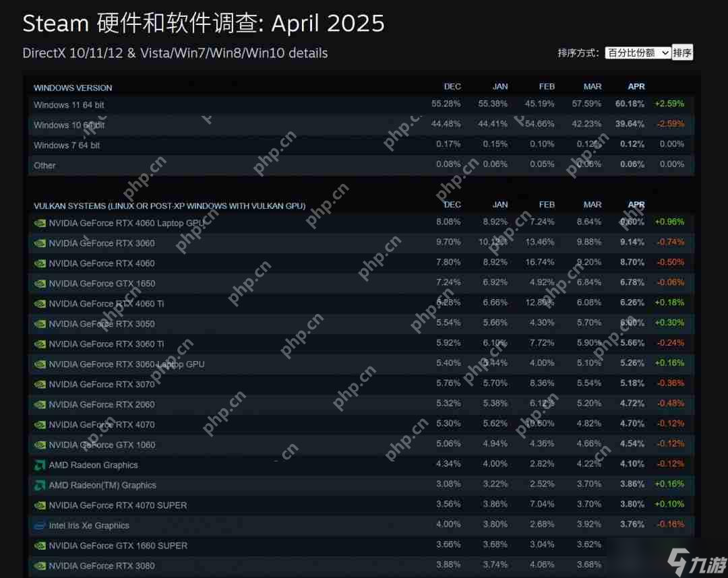728x578 pixels.
Task: Click the -0.36% RTX 3070 change value
Action: [671, 383]
